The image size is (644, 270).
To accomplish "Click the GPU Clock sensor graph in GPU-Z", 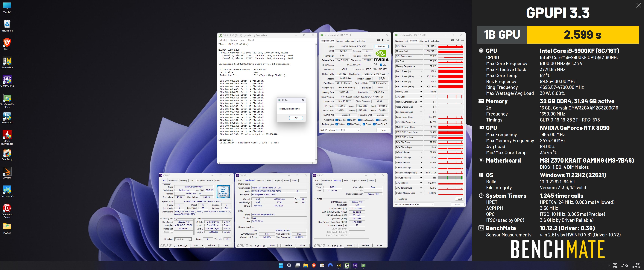I will [x=451, y=46].
